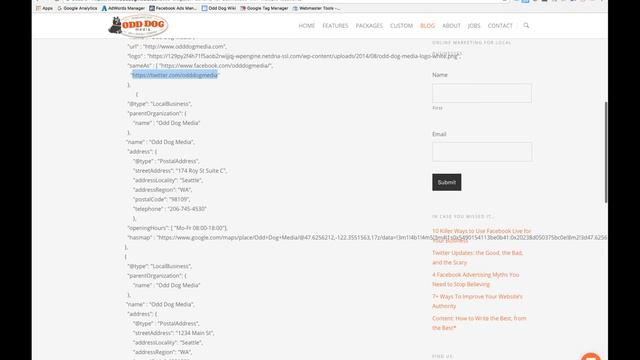Open the PACKAGES menu item
This screenshot has width=640, height=360.
tap(369, 26)
